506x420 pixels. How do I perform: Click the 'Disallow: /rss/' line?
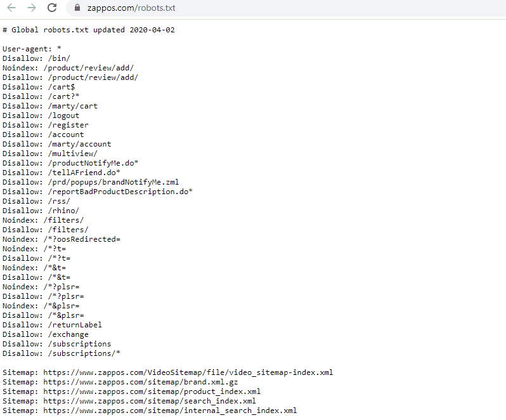point(36,202)
